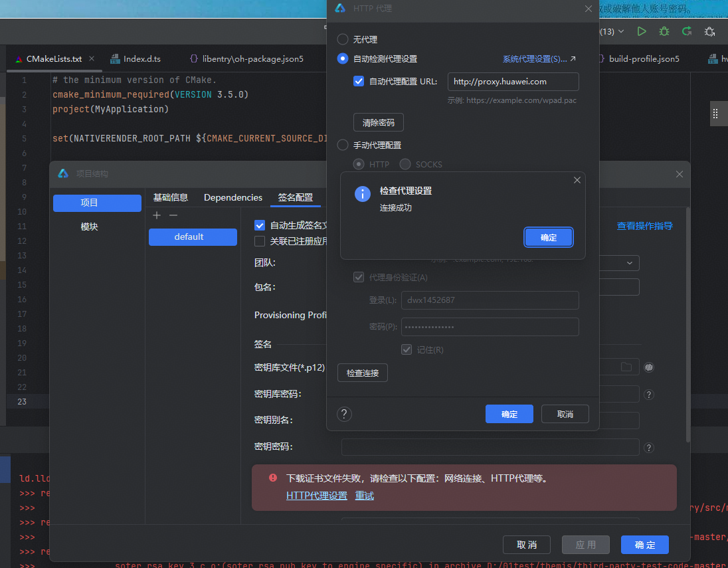
Task: Click the minus icon to remove signing config
Action: point(173,215)
